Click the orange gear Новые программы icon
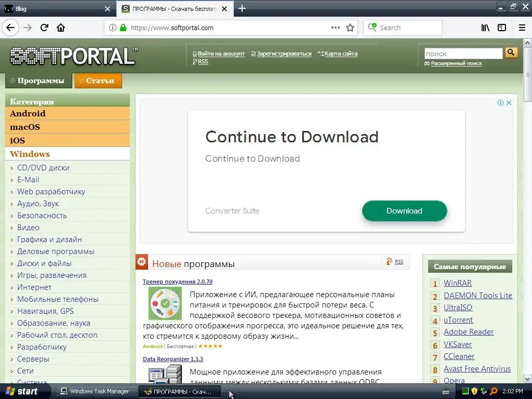Screen dimensions: 532x399 pyautogui.click(x=142, y=262)
